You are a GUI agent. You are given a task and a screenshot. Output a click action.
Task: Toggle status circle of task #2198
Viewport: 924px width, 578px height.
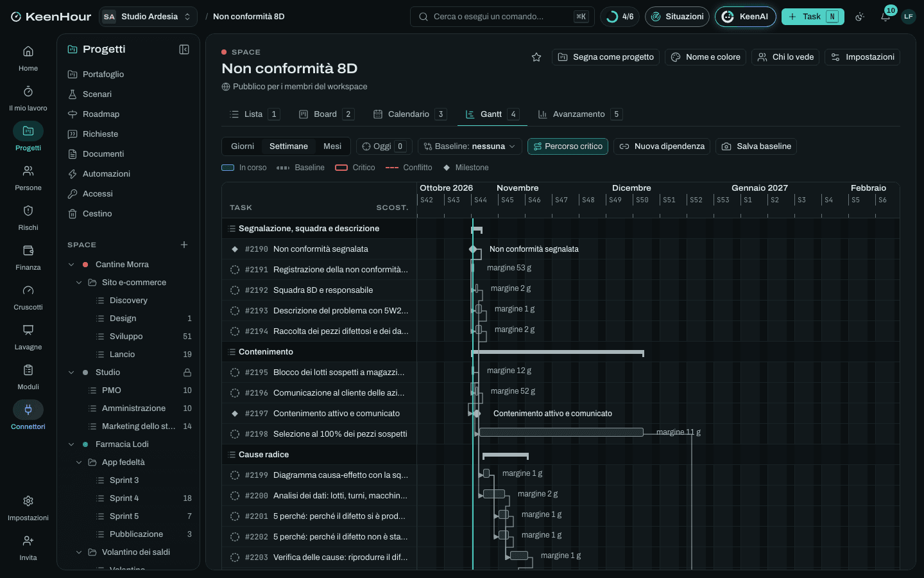coord(235,434)
